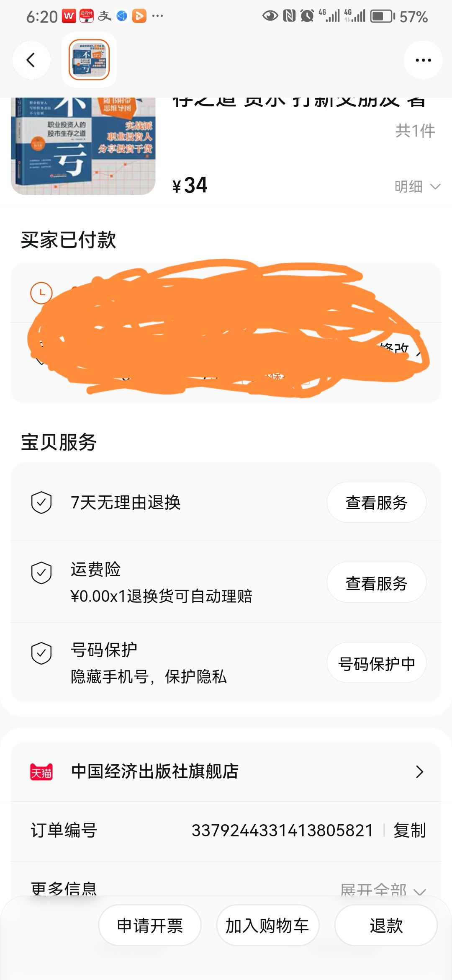Image resolution: width=452 pixels, height=980 pixels.
Task: Expand the 明细 price details
Action: [x=417, y=187]
